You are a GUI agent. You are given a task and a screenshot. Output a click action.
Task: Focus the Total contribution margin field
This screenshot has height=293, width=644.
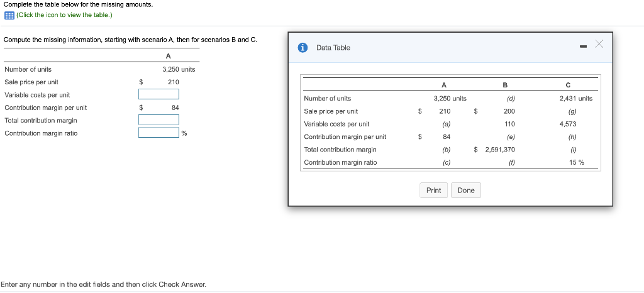point(158,120)
